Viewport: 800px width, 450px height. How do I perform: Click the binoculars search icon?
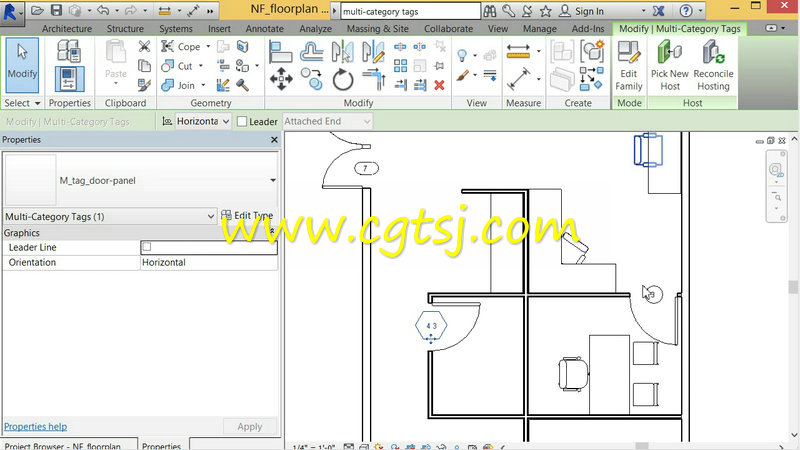click(490, 11)
